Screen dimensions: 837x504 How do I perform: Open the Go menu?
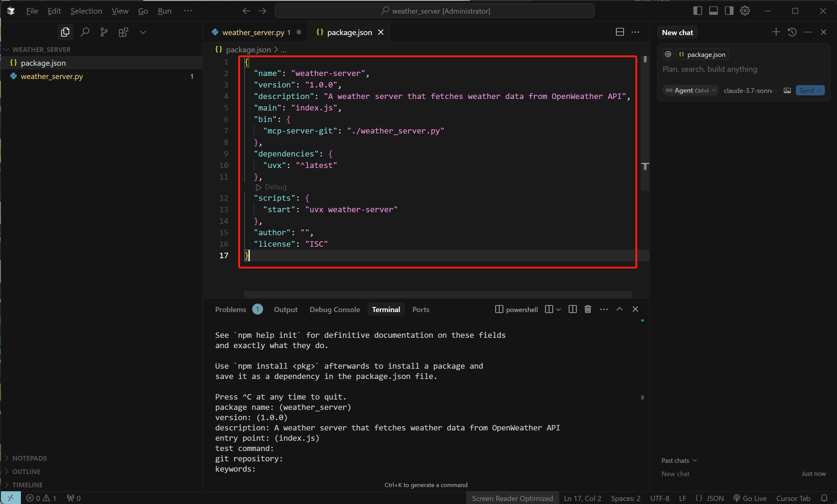click(x=143, y=11)
